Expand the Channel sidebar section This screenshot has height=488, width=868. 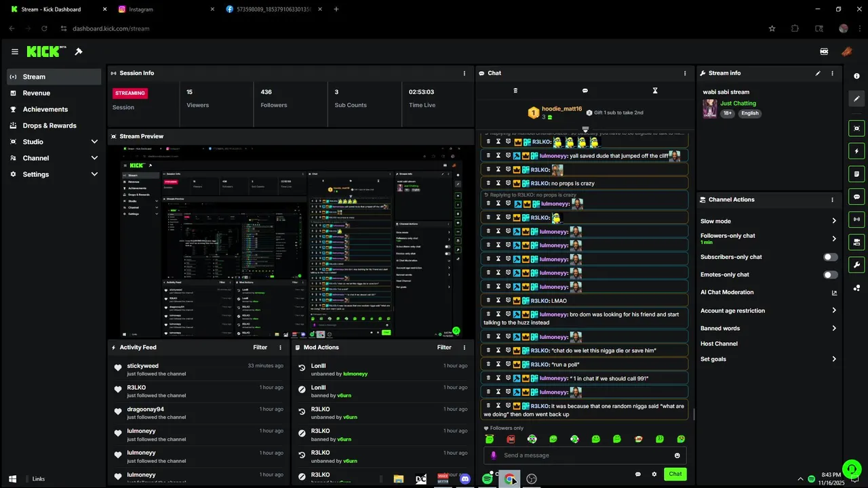pyautogui.click(x=54, y=158)
